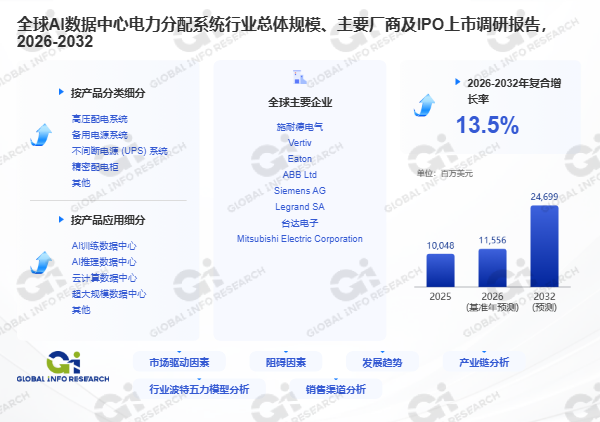Click the 全球主要企业 heading
Viewport: 600px width, 422px height.
coord(300,102)
